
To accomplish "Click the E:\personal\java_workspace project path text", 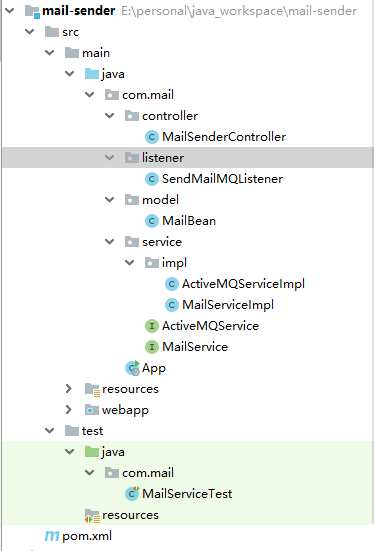I will [x=239, y=11].
